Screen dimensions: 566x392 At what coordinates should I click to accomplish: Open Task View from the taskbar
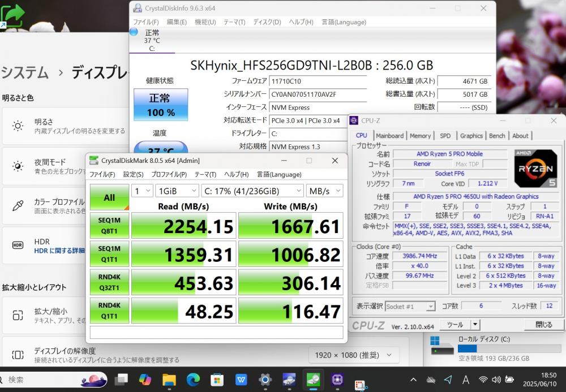tap(121, 380)
